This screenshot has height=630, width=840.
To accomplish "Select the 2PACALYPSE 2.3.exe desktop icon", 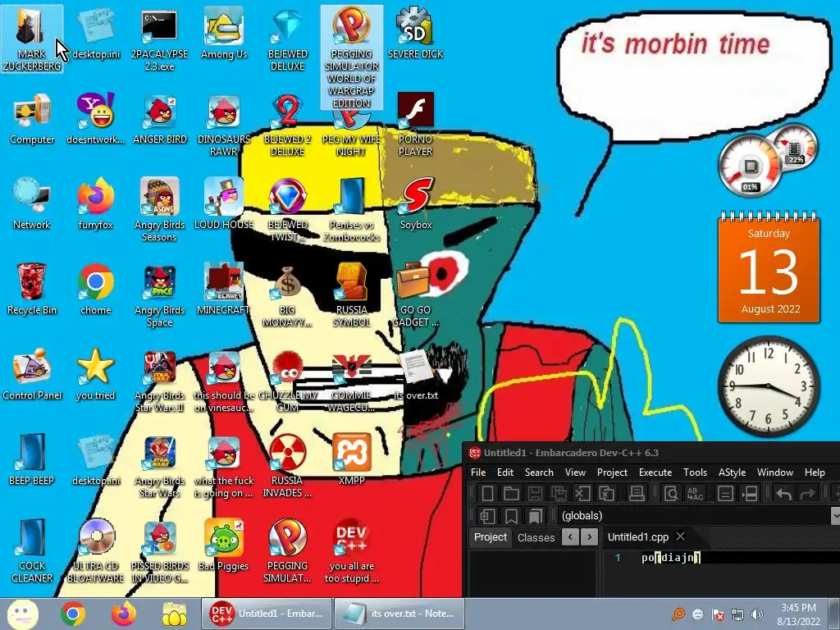I will point(160,40).
